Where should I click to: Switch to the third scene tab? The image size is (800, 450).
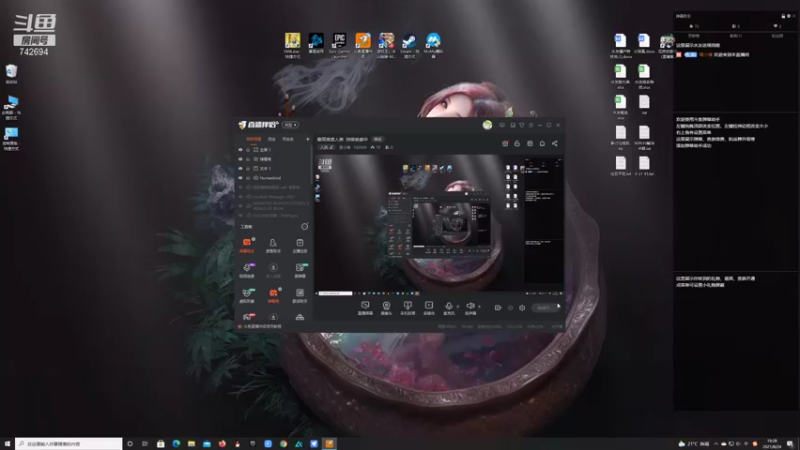[288, 139]
